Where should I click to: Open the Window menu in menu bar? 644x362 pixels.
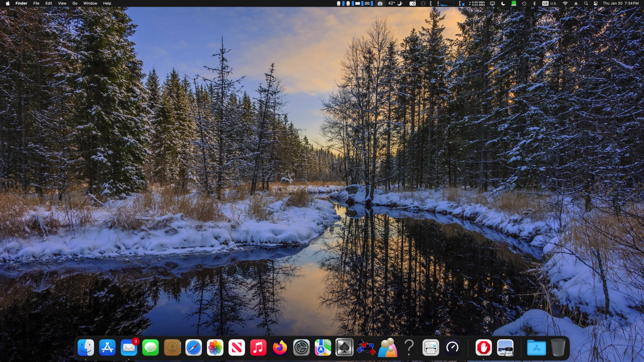90,3
